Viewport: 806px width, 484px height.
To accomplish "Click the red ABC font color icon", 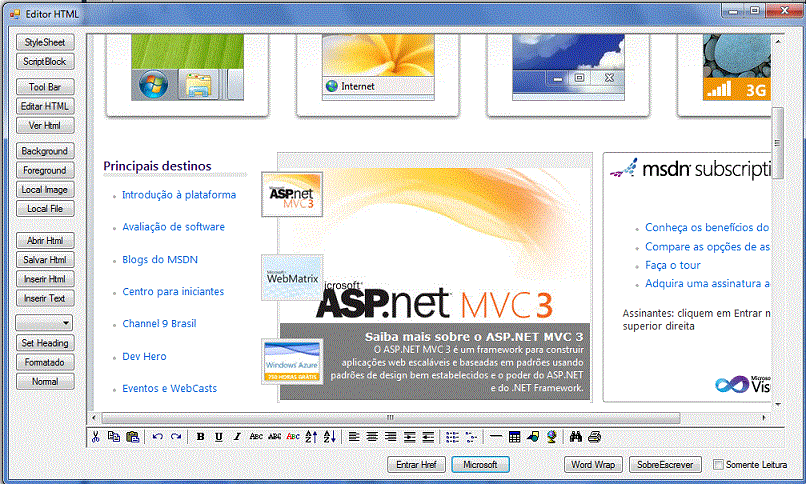I will 293,437.
